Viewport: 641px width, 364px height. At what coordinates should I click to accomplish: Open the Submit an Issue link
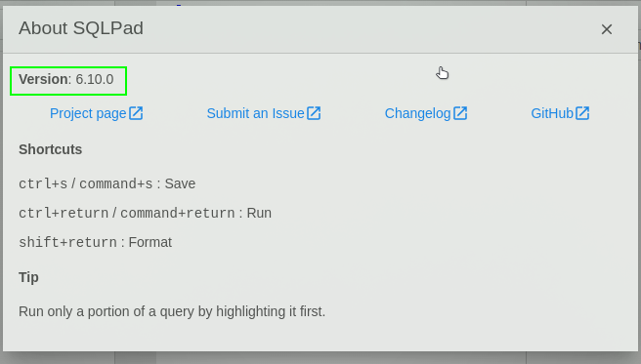click(264, 113)
